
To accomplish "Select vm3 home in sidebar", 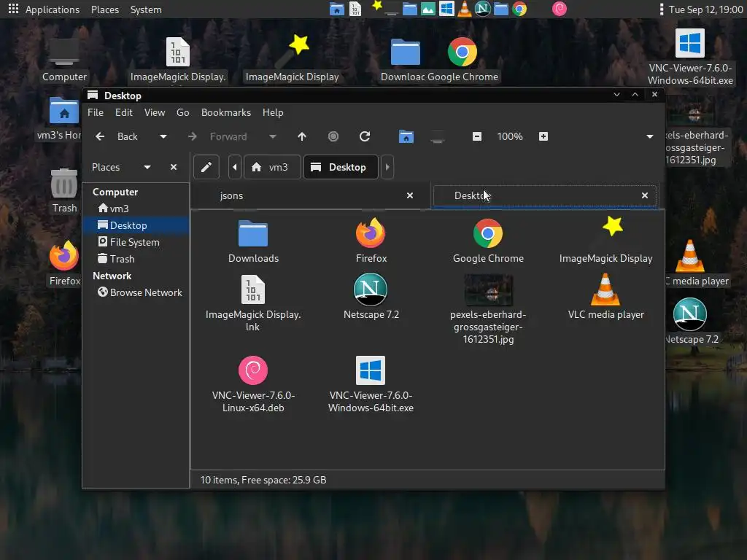I will tap(136, 209).
